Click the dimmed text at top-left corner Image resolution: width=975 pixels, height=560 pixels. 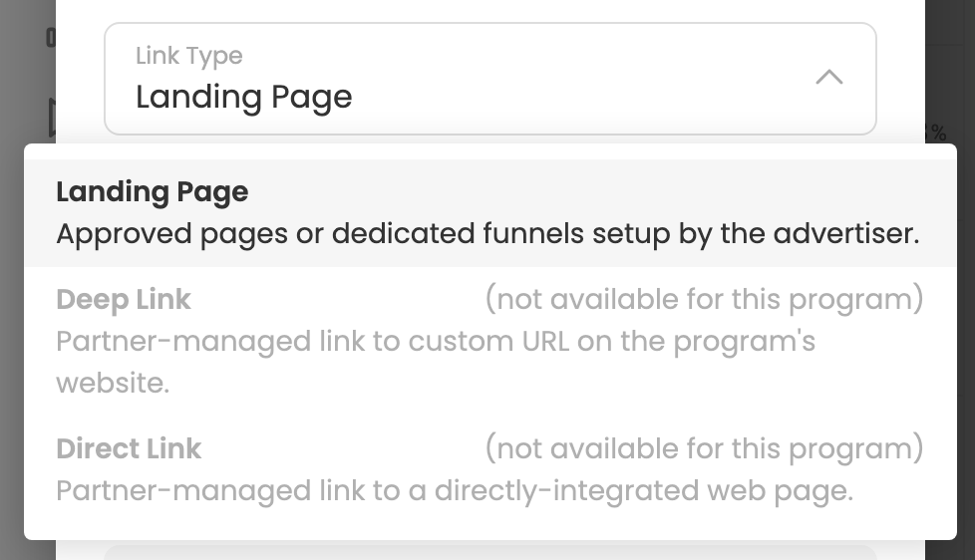point(50,38)
